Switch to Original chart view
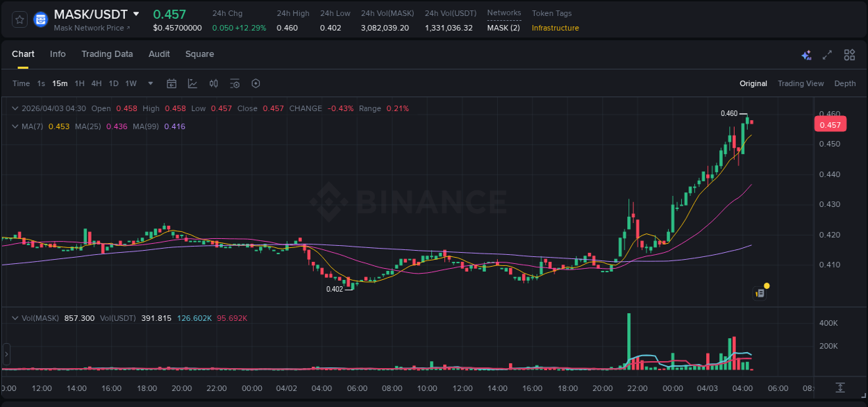 tap(753, 83)
